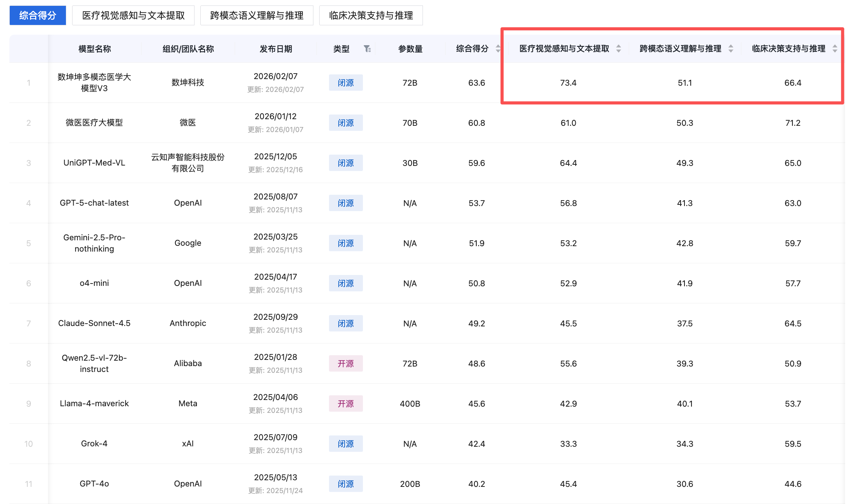Click the Anthropic organization name
856x504 pixels.
[x=187, y=323]
